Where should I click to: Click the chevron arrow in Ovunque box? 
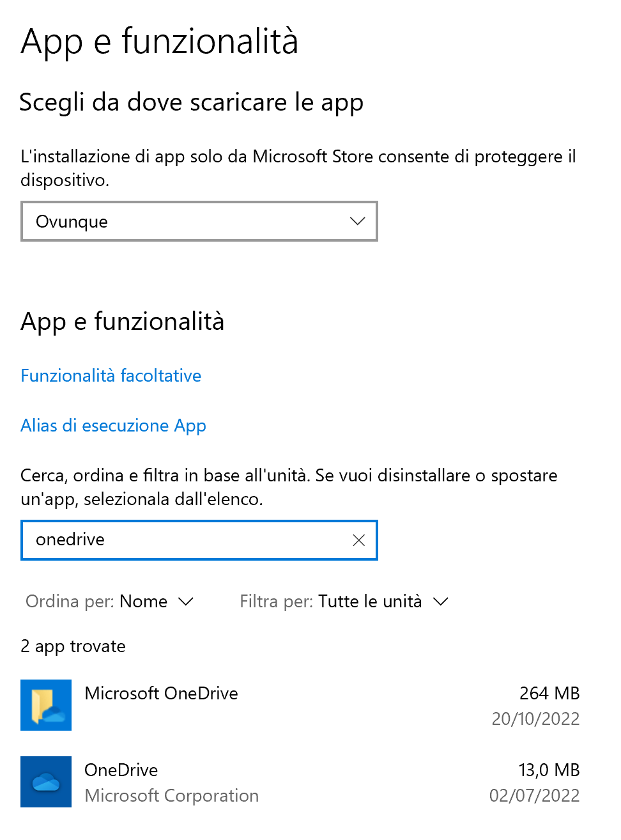(x=358, y=221)
